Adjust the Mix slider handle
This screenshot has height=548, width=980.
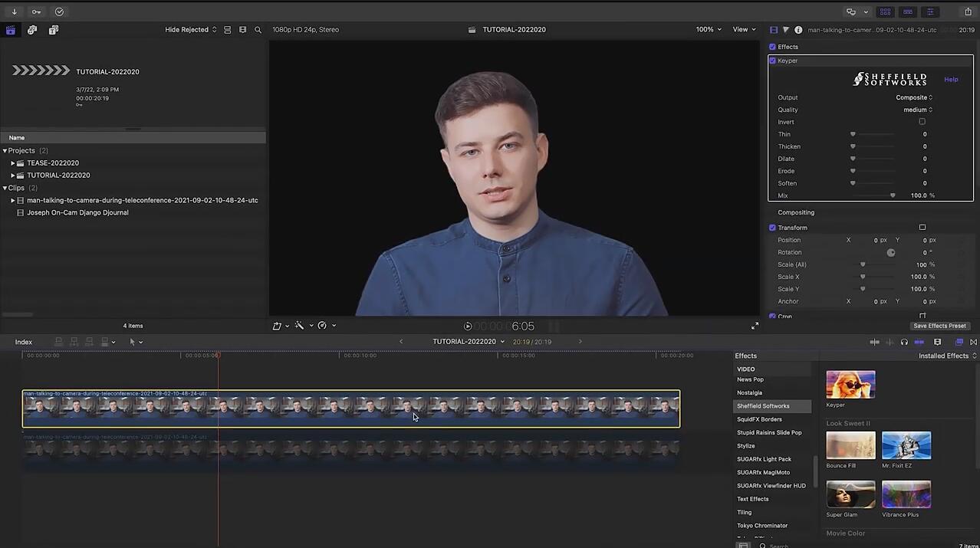(x=893, y=195)
